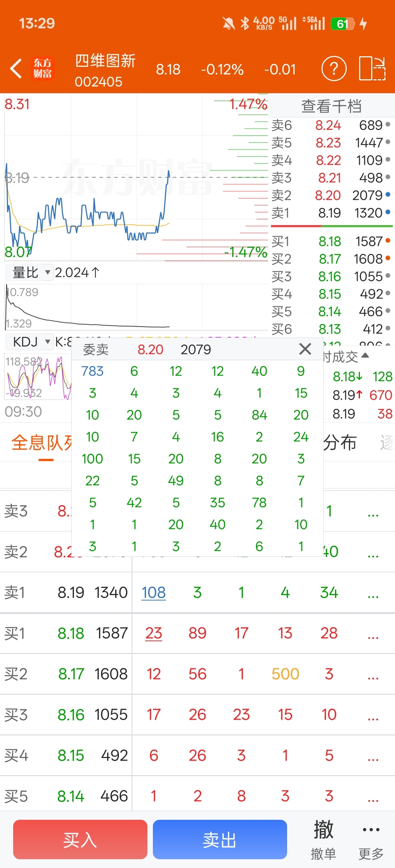Tap 买5 8.14 466 queue row label
Screen dimensions: 395x868
(66, 796)
